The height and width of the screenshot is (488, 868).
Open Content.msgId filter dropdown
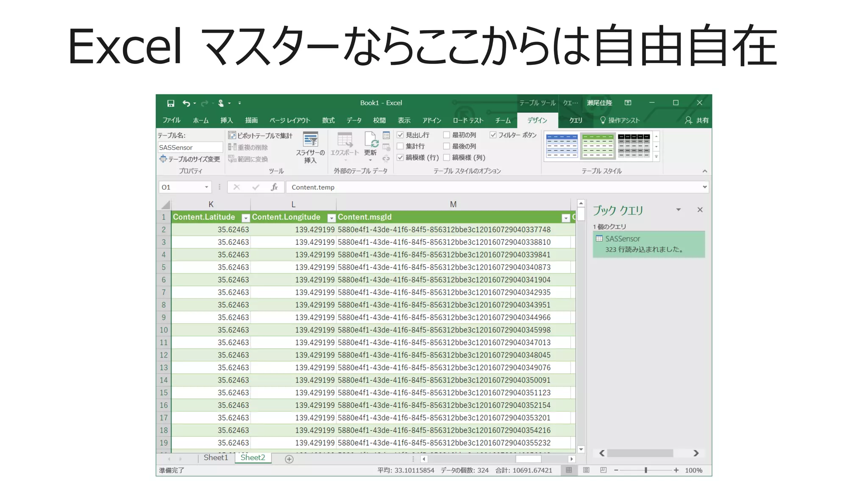[565, 218]
